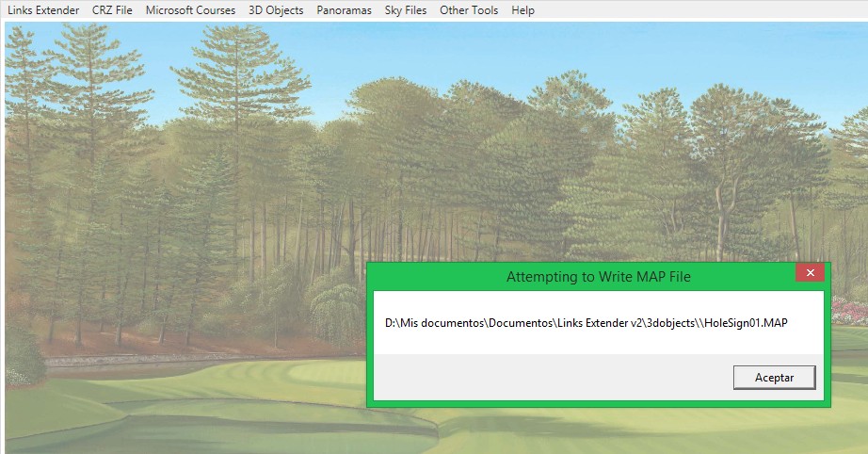Click the 'Attempting to Write MAP File' title bar

(598, 277)
